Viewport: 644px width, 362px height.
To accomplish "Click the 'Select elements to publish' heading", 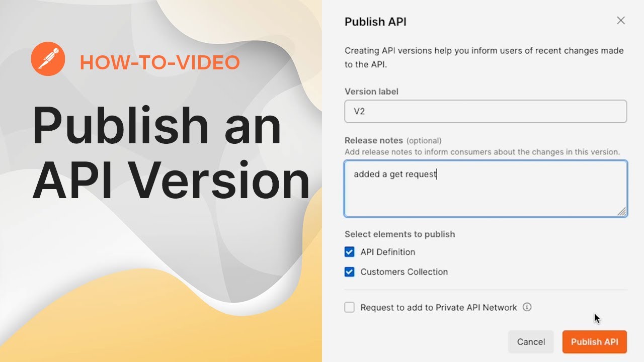I will pos(399,234).
